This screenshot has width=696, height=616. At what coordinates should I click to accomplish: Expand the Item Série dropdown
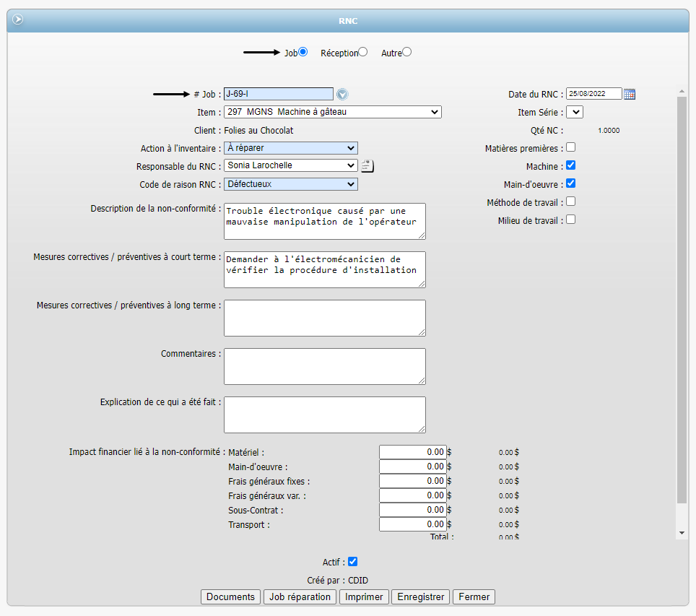tap(575, 112)
